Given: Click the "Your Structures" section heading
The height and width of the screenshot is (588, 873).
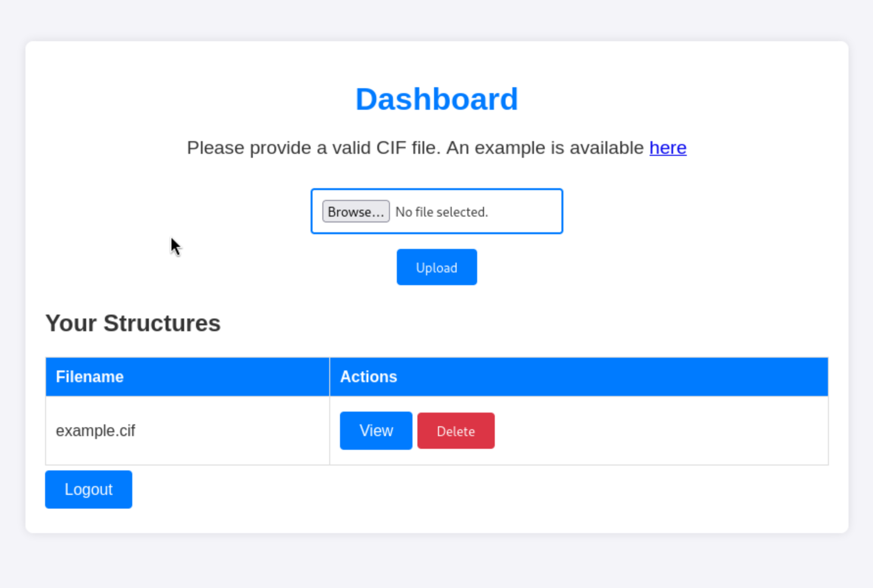Looking at the screenshot, I should pyautogui.click(x=133, y=323).
